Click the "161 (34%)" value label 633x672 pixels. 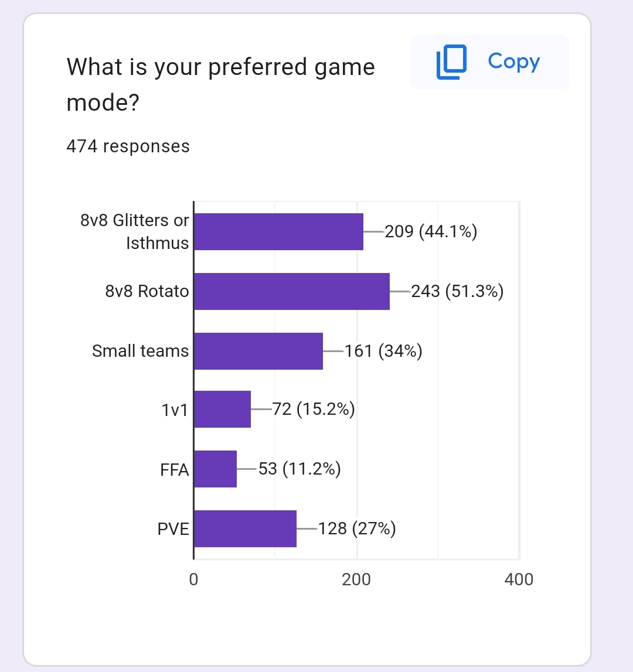coord(383,351)
